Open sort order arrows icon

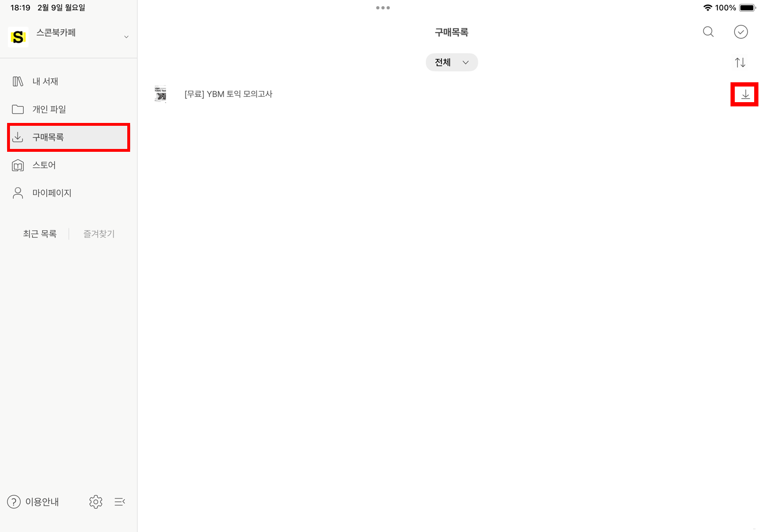(x=740, y=62)
